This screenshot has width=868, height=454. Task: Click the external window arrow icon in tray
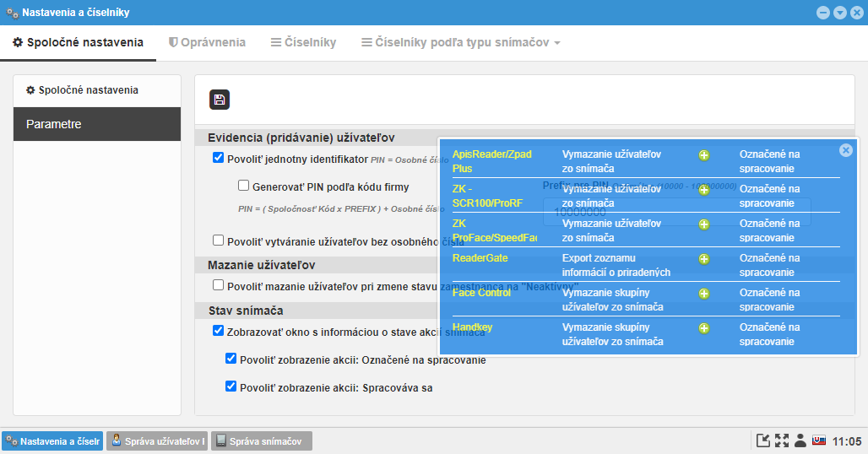coord(762,440)
